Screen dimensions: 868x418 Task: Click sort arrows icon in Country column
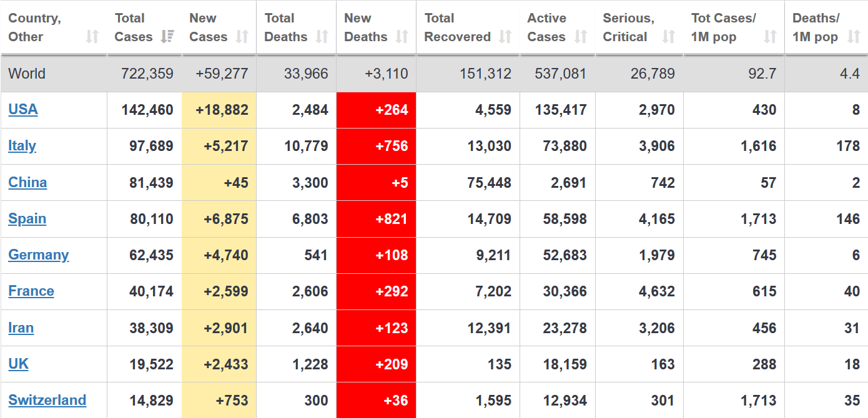[92, 37]
